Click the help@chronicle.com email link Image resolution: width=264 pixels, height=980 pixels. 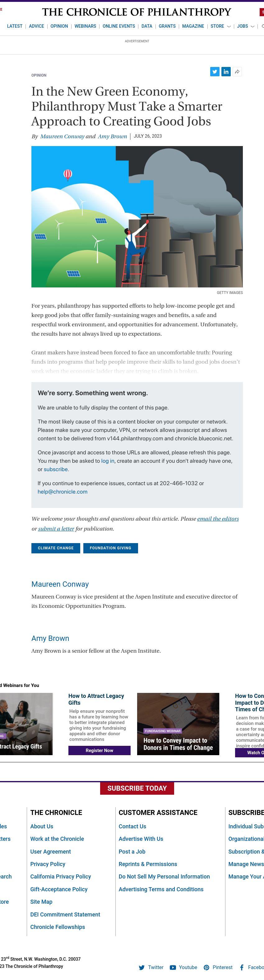click(x=62, y=491)
